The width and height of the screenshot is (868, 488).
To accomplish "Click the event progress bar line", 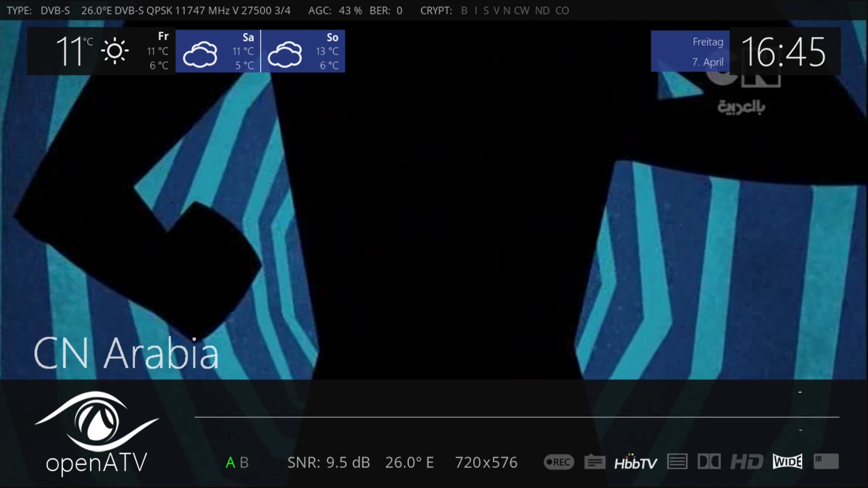I will (x=517, y=417).
